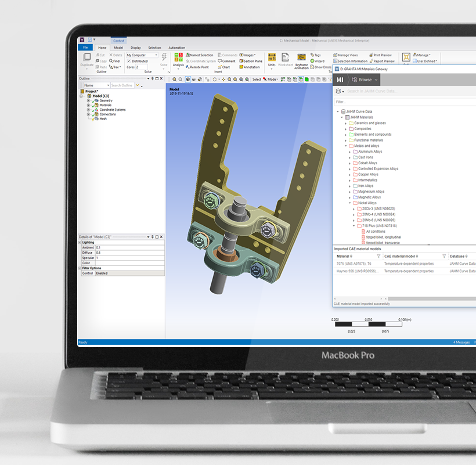Click the Browse button in Materials Gateway

point(365,80)
